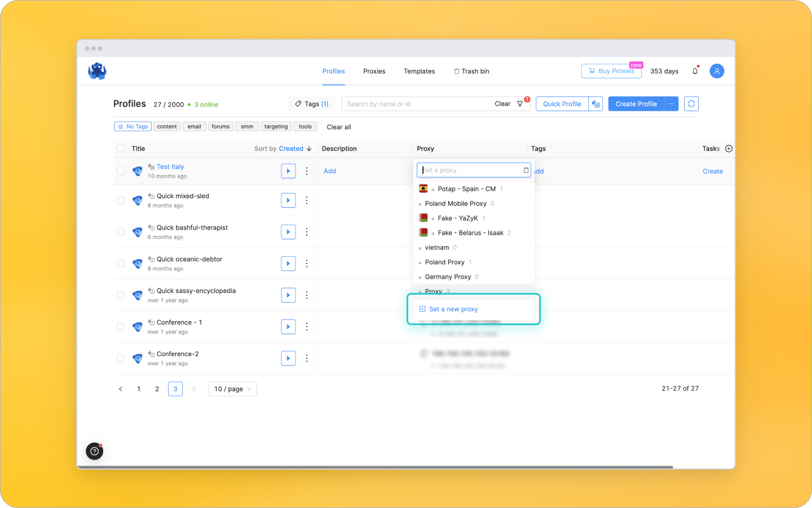This screenshot has width=812, height=508.
Task: Open the Create Profile ellipsis dropdown
Action: [x=671, y=103]
